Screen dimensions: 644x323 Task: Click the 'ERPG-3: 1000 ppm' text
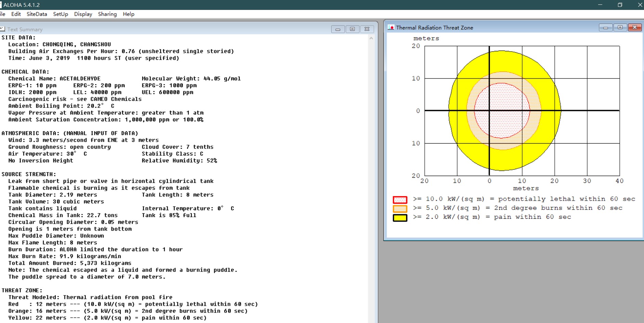(x=169, y=85)
